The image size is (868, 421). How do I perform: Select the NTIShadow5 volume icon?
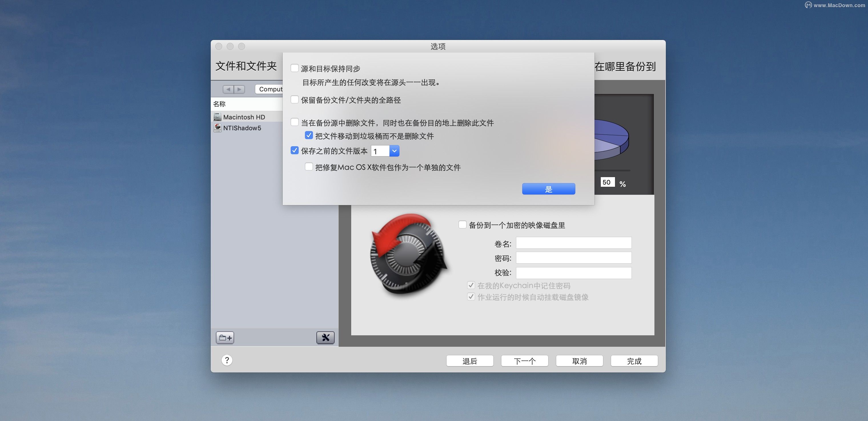point(218,128)
